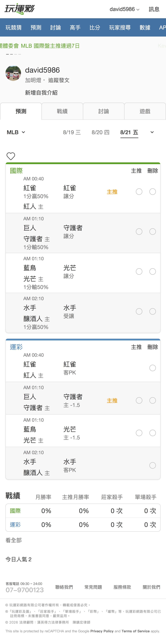166x644 pixels.
Task: Switch to the 戰績 tab
Action: (62, 111)
